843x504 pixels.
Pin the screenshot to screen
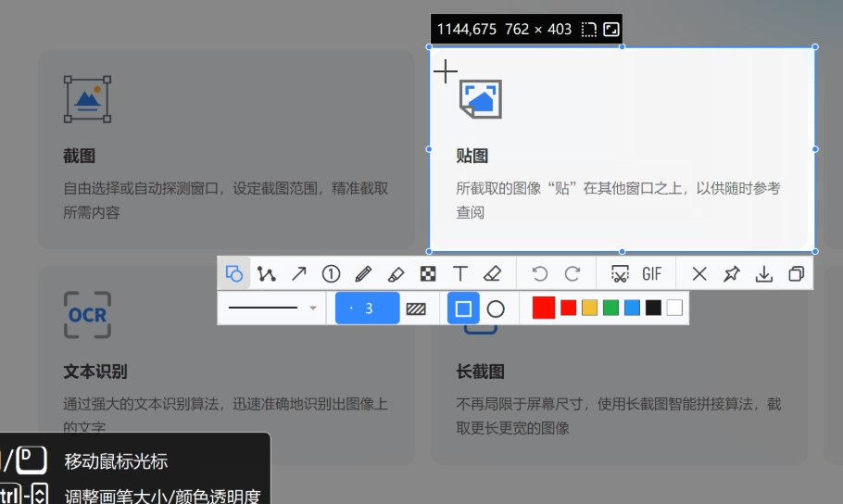[x=732, y=273]
